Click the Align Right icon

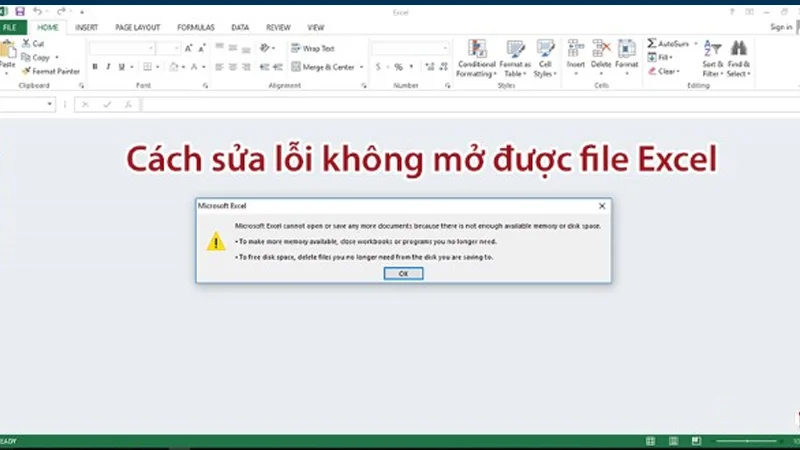tap(246, 67)
